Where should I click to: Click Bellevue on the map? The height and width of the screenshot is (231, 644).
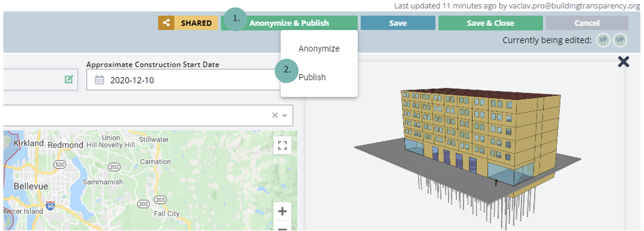(31, 186)
